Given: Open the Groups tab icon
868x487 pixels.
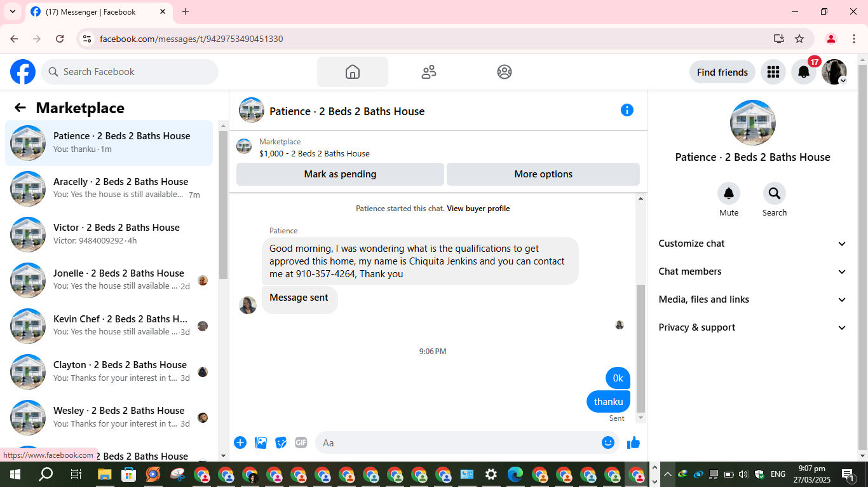Looking at the screenshot, I should pos(505,72).
